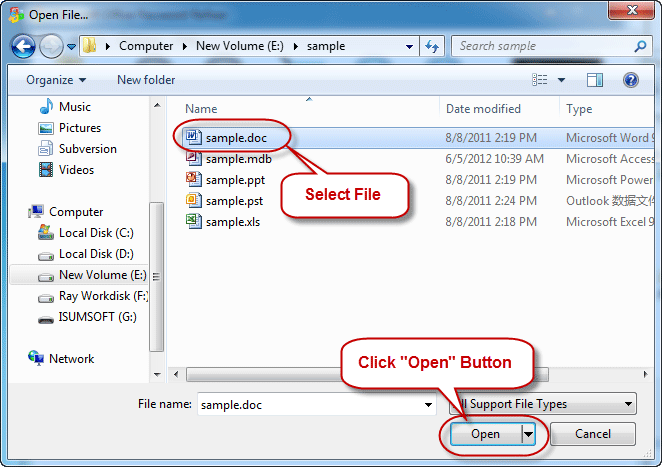The height and width of the screenshot is (467, 662).
Task: Sort files by Name column
Action: click(x=201, y=109)
